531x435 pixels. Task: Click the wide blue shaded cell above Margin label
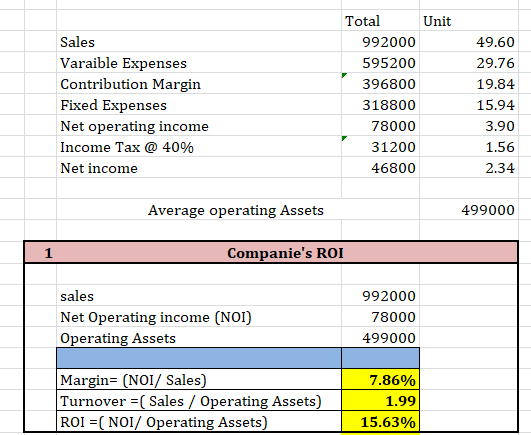[199, 358]
